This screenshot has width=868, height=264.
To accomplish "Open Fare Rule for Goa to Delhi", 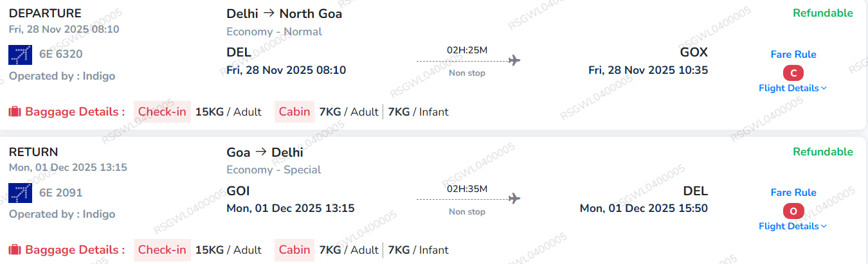I will [793, 193].
